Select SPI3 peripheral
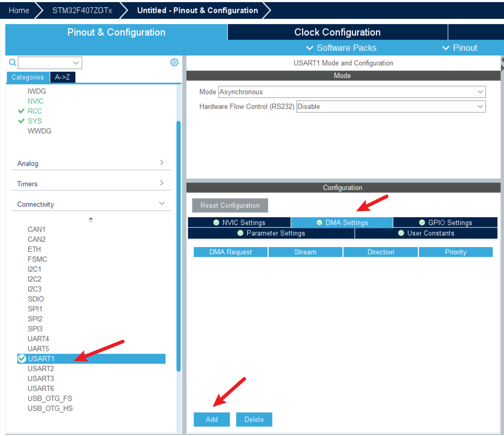This screenshot has height=436, width=504. point(35,329)
